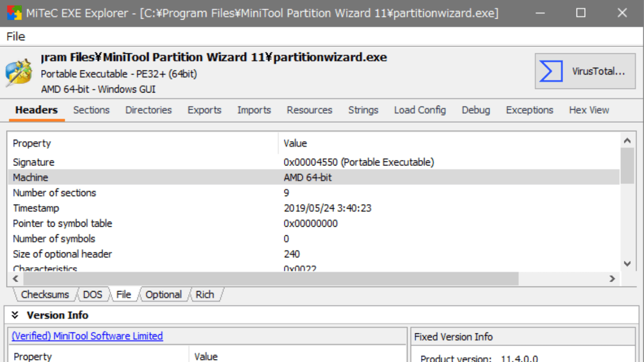Click the AMD 64-bit - Windows GUI text
This screenshot has width=644, height=362.
coord(98,89)
